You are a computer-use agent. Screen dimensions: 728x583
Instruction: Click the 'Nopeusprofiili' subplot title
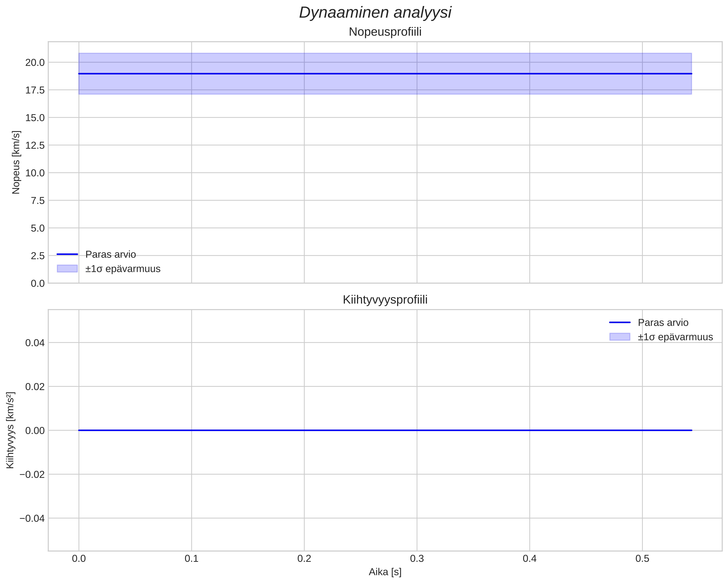(x=385, y=32)
